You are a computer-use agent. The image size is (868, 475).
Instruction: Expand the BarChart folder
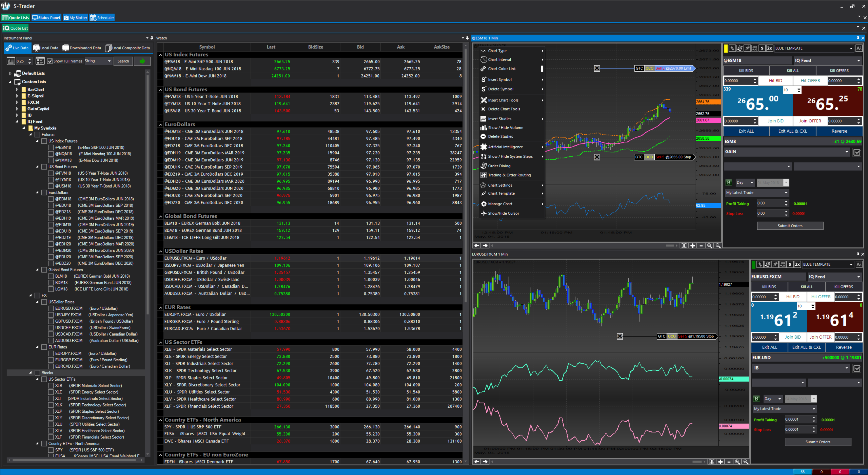(x=17, y=89)
